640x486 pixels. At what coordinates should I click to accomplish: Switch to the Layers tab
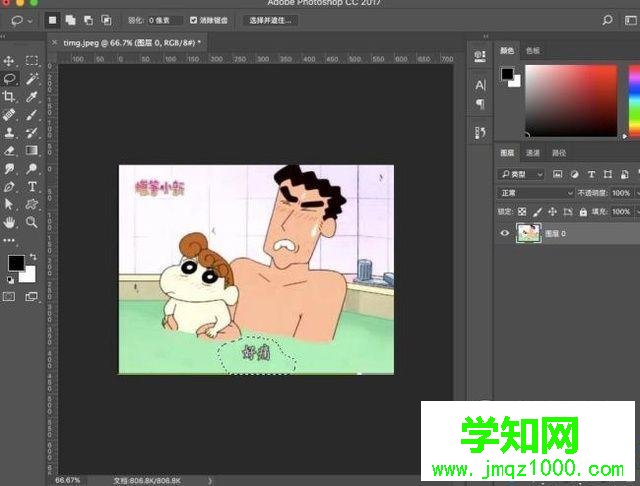point(507,153)
